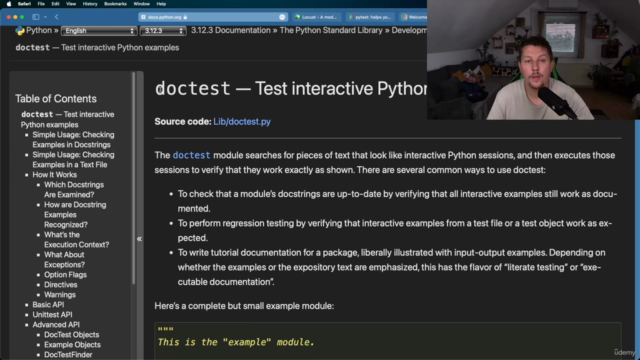Jump to Advanced API section

pos(56,324)
